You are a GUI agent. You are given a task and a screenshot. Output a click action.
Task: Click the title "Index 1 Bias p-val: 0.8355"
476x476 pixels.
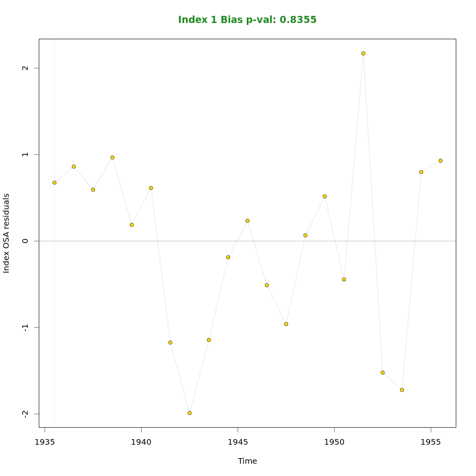247,20
